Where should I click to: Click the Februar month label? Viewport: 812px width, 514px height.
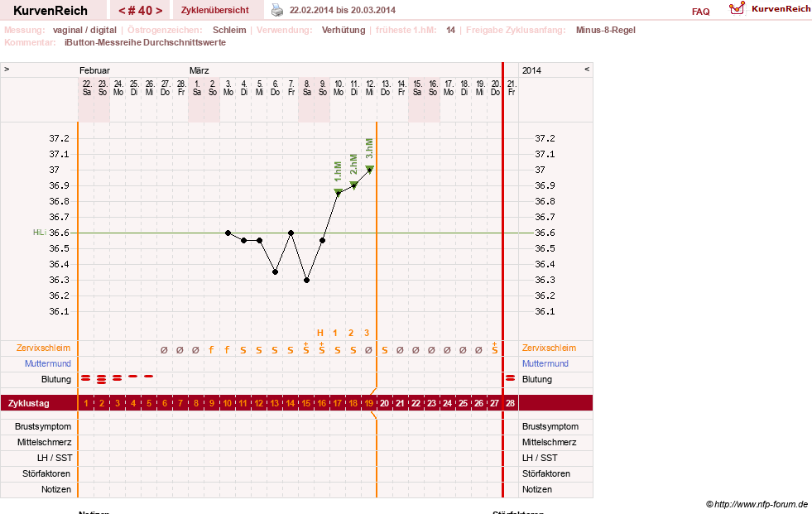(94, 70)
